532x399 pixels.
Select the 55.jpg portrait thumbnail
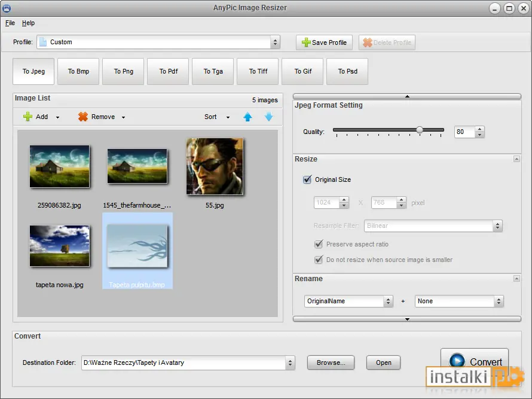[215, 166]
